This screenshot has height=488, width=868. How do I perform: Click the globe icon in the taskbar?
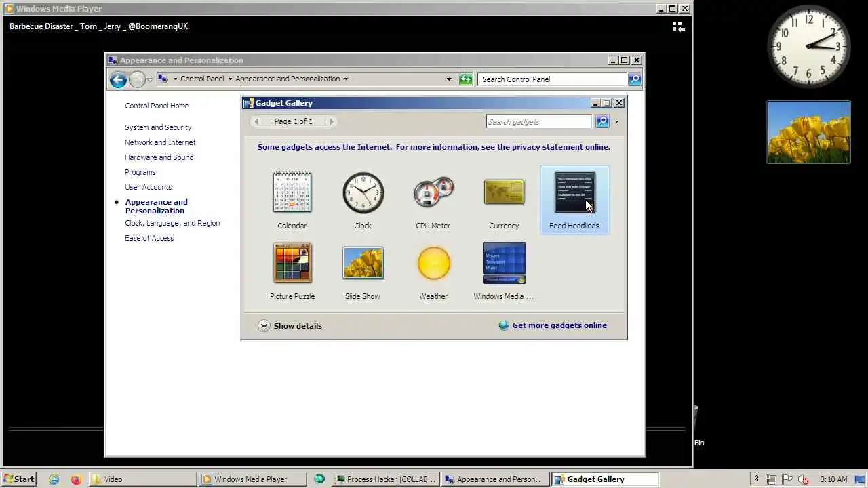pos(319,479)
